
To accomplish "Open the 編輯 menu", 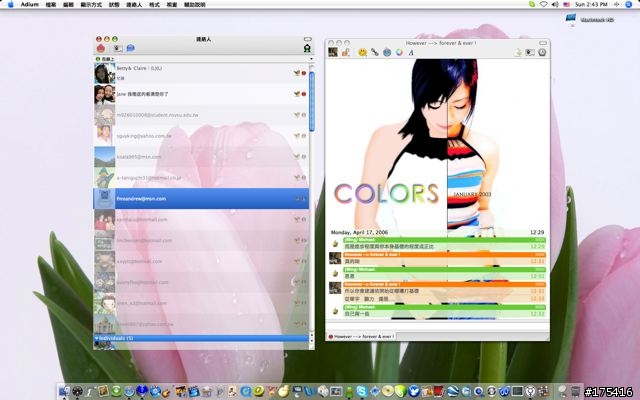I will 69,4.
